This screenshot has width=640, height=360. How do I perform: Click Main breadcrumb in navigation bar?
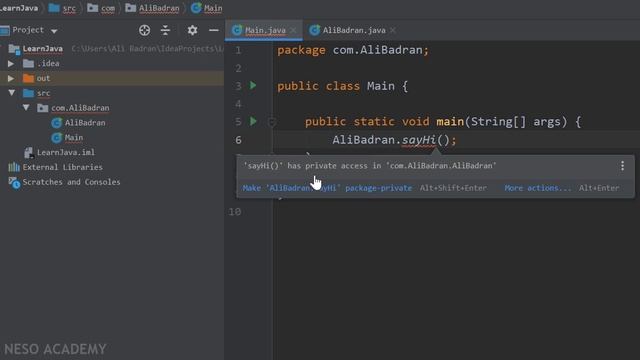213,8
